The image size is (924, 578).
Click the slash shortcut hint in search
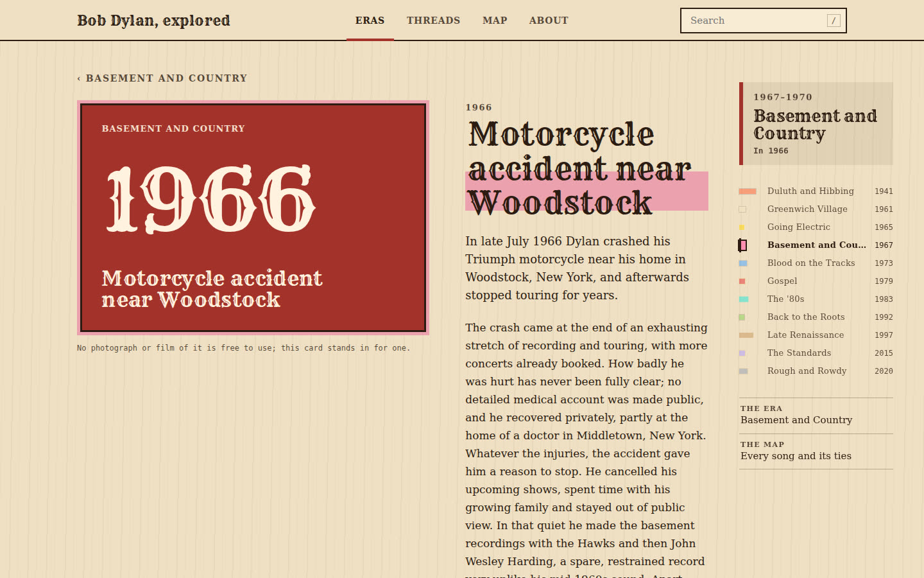tap(834, 21)
